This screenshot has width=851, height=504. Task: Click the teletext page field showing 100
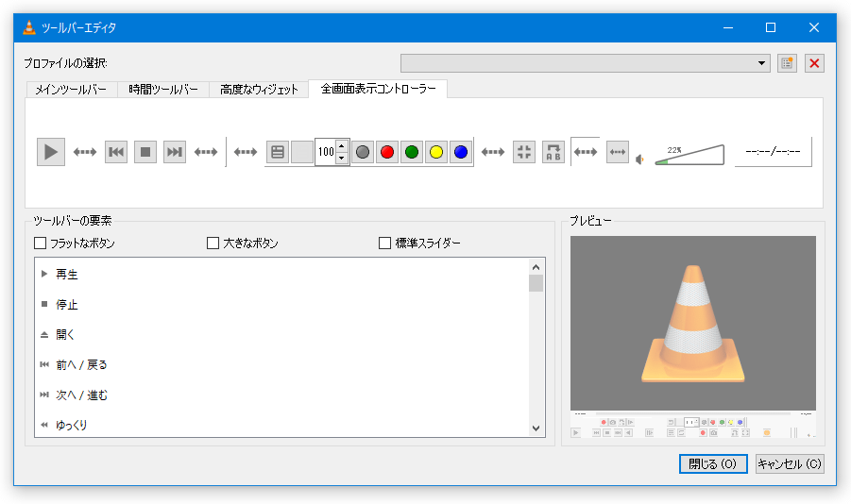point(326,152)
